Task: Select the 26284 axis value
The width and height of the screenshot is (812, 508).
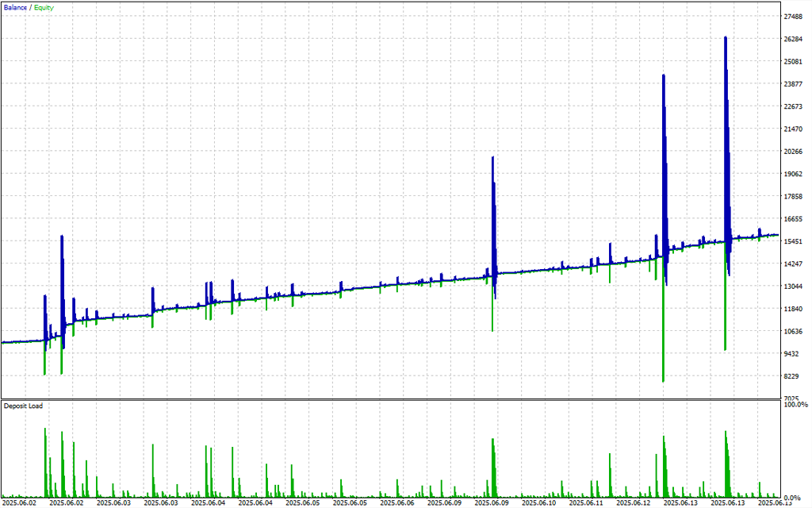Action: [794, 39]
